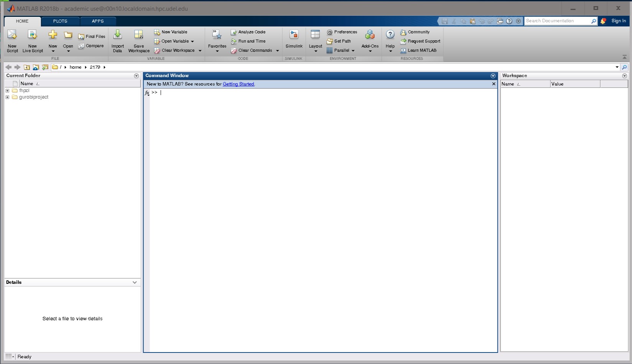Click Sign In button

click(x=618, y=21)
